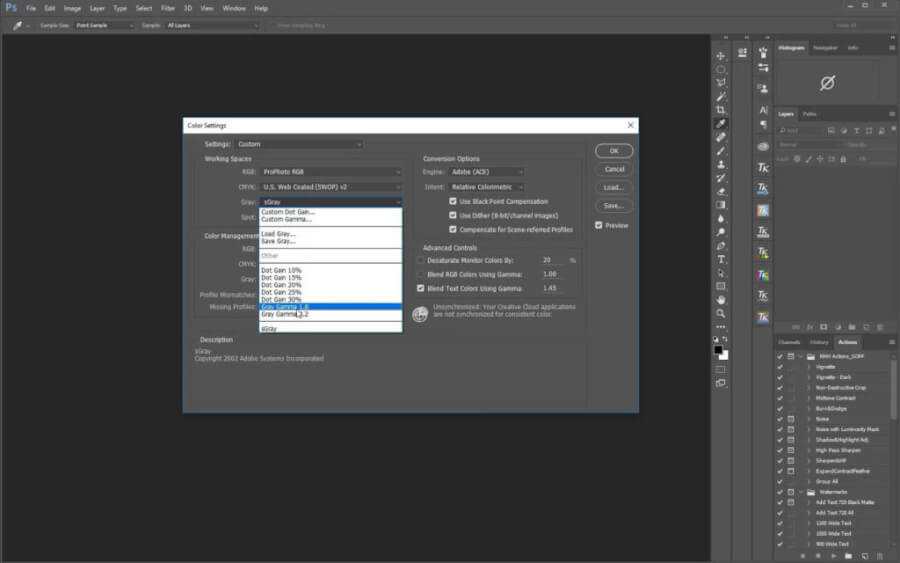Toggle the Preview checkbox
This screenshot has height=563, width=900.
[x=599, y=225]
